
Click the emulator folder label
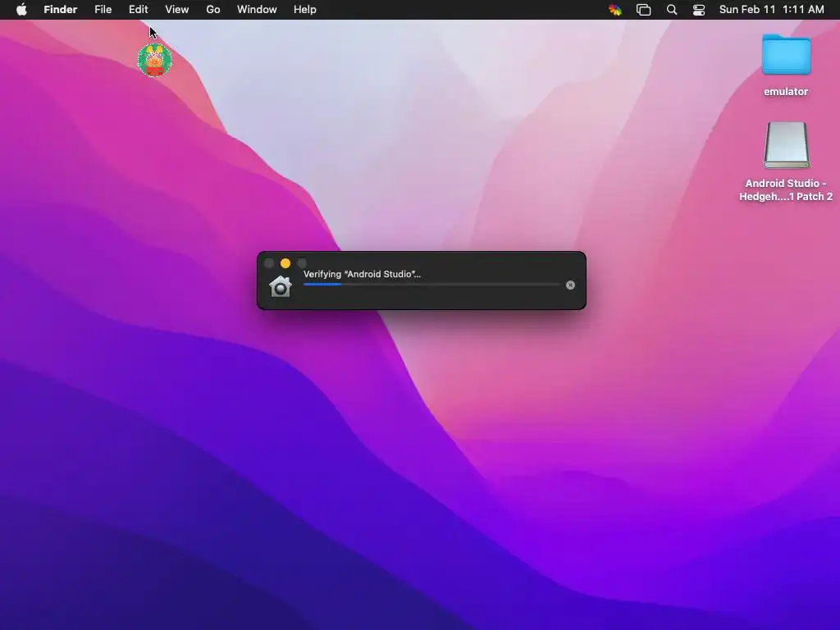click(786, 92)
